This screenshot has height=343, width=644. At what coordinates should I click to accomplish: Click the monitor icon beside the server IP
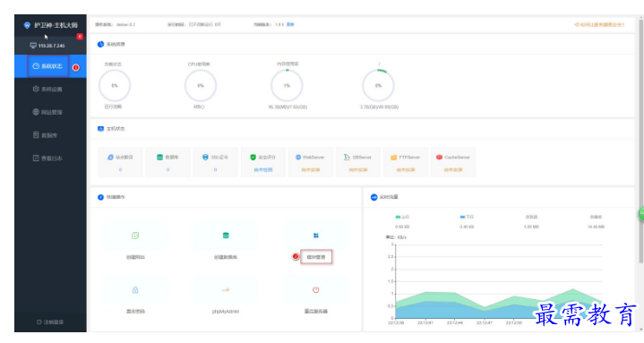[33, 46]
